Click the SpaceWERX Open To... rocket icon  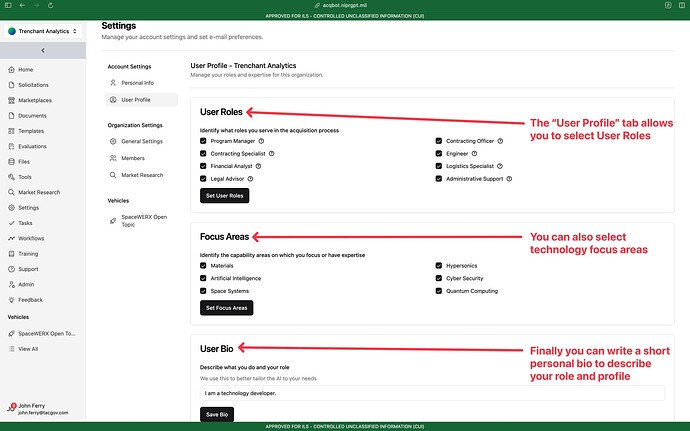[x=11, y=334]
